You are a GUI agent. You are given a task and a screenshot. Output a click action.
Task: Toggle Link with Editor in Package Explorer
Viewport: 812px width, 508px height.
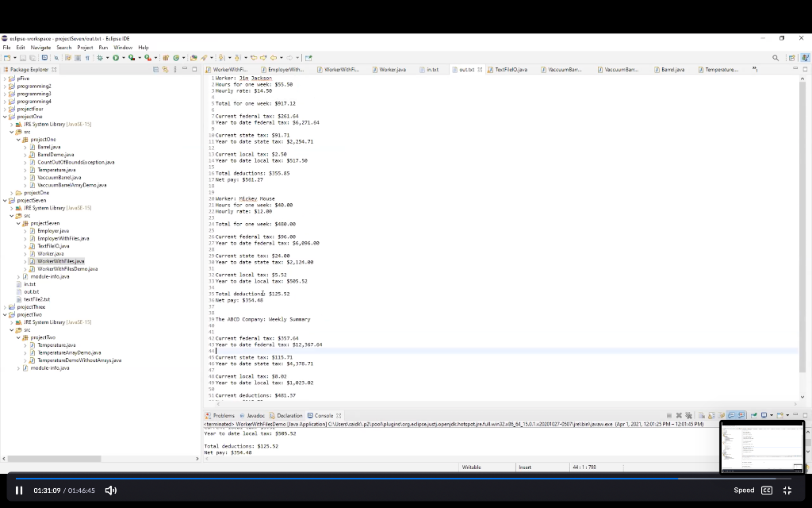point(165,70)
